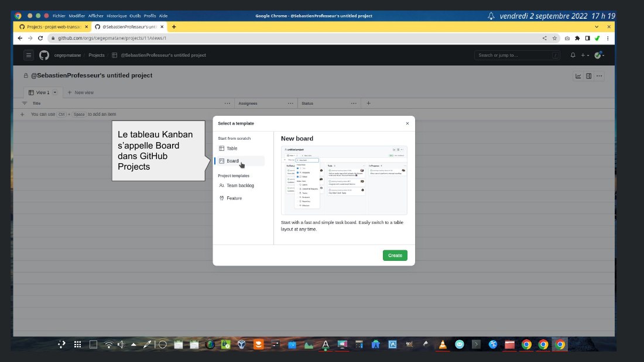The image size is (644, 362).
Task: Open Projects breadcrumb link
Action: (97, 55)
